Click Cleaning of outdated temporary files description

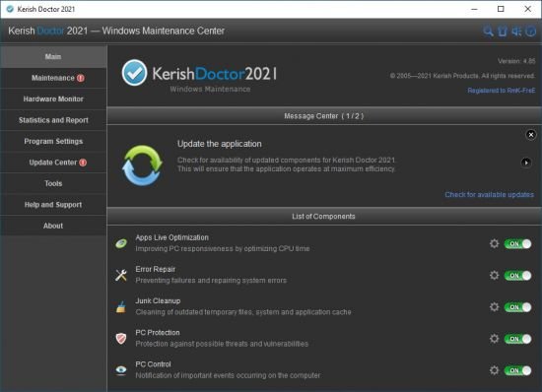243,312
